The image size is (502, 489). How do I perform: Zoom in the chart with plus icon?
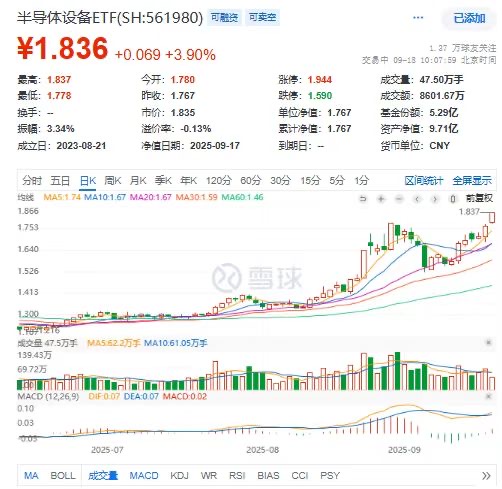(x=381, y=199)
